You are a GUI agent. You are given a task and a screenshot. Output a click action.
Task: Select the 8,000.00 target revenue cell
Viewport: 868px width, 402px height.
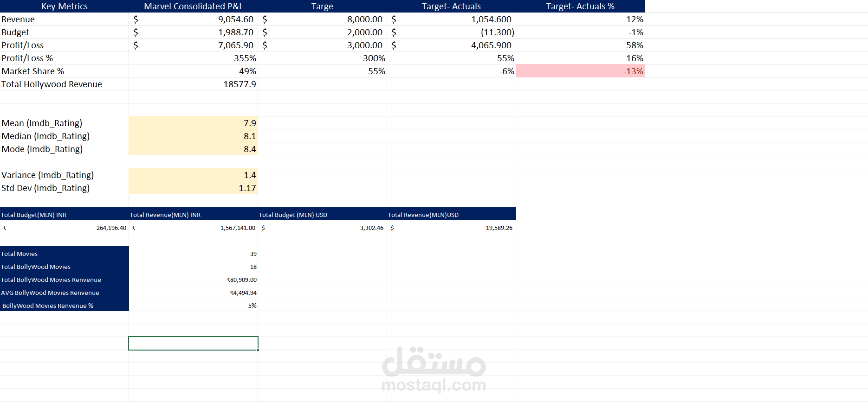(322, 19)
